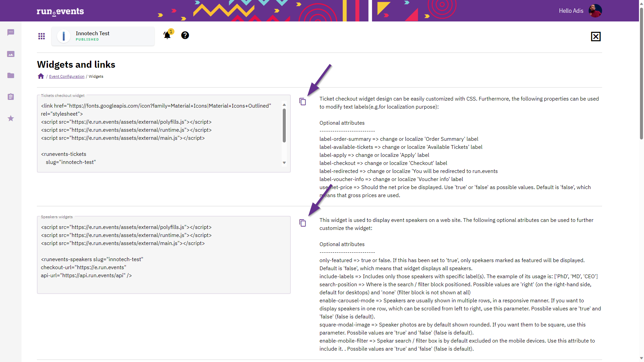This screenshot has height=362, width=644.
Task: Click the 'Speakers widgets' field label
Action: pyautogui.click(x=57, y=217)
